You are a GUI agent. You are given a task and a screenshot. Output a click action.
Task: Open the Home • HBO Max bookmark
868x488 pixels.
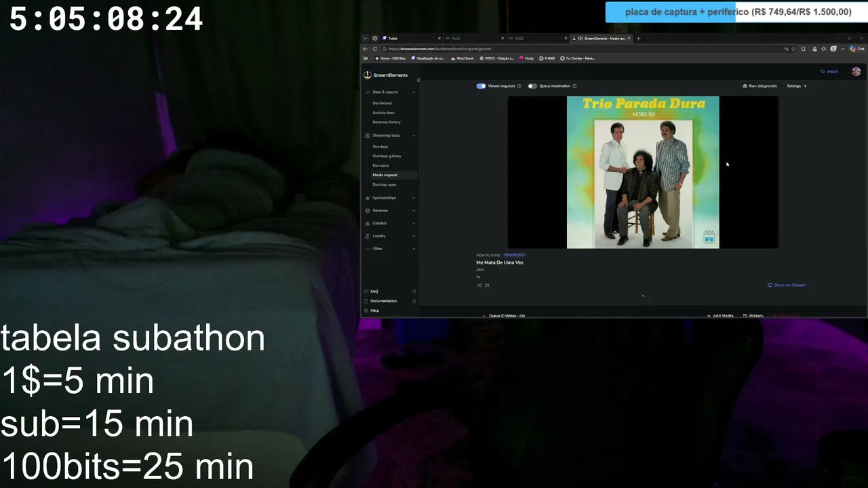point(390,58)
